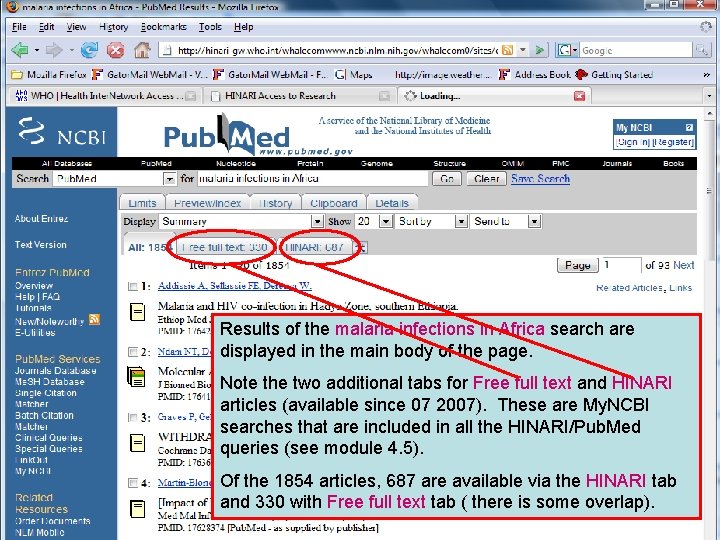Image resolution: width=720 pixels, height=540 pixels.
Task: Reload the page with the refresh icon
Action: coord(89,50)
